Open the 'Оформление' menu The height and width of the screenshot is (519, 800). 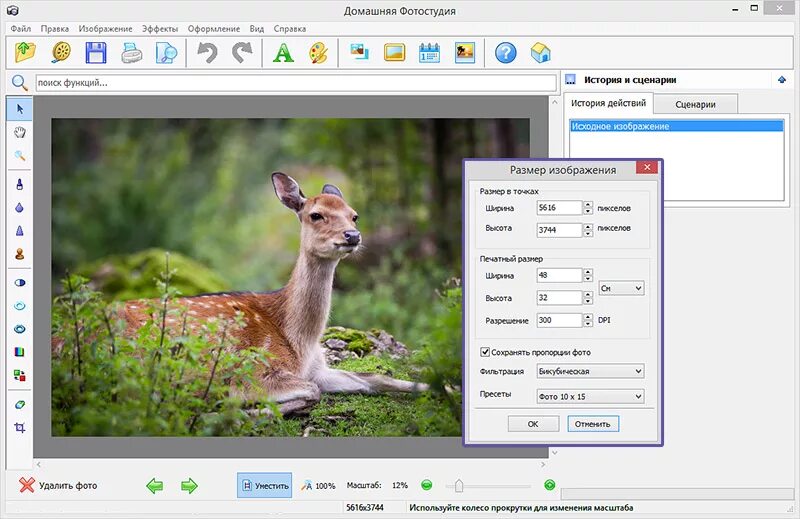coord(214,29)
